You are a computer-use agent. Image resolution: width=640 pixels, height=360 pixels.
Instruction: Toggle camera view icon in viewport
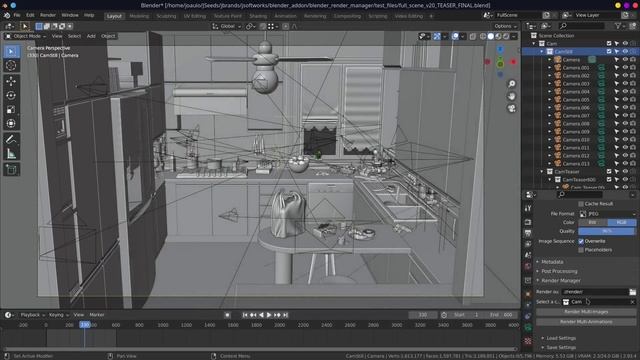click(x=511, y=109)
